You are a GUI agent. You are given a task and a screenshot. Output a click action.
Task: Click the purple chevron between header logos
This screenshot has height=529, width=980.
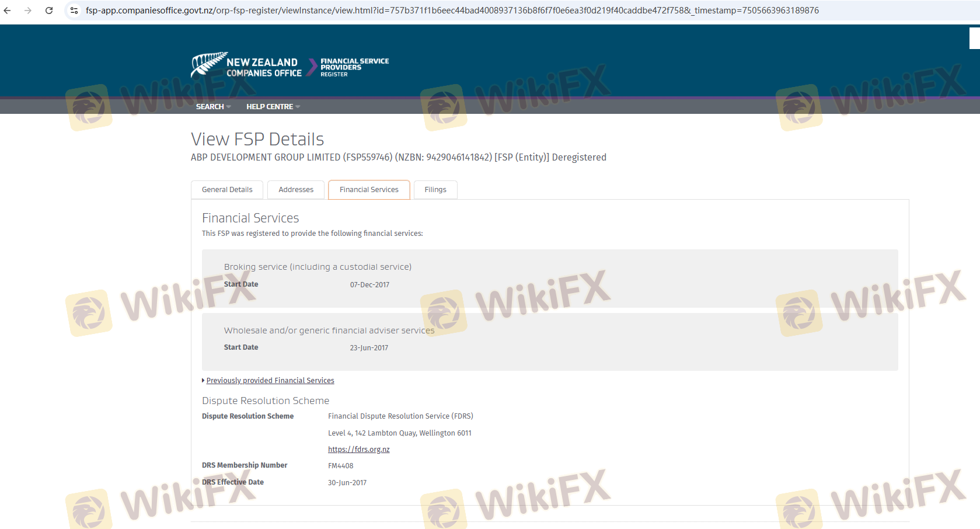[312, 67]
